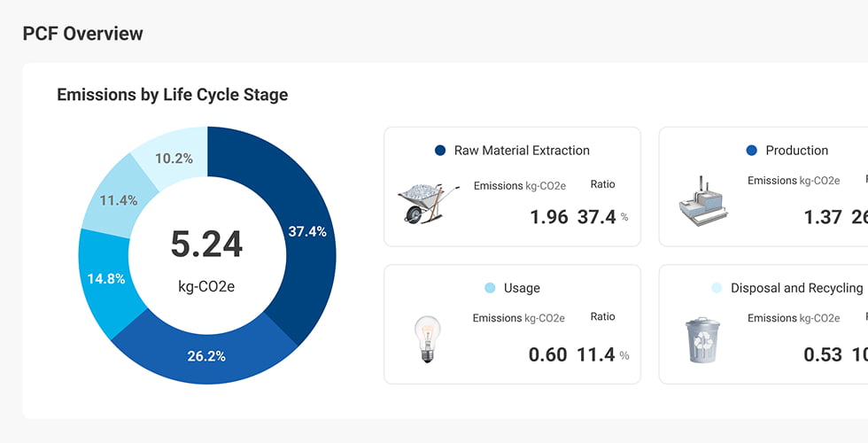
Task: Click the factory Production icon
Action: coord(703,201)
